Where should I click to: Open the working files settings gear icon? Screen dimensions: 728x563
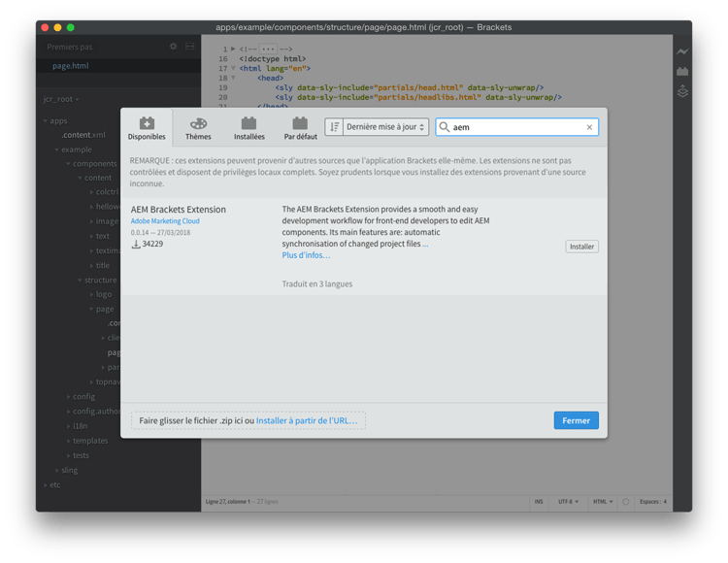pyautogui.click(x=173, y=47)
